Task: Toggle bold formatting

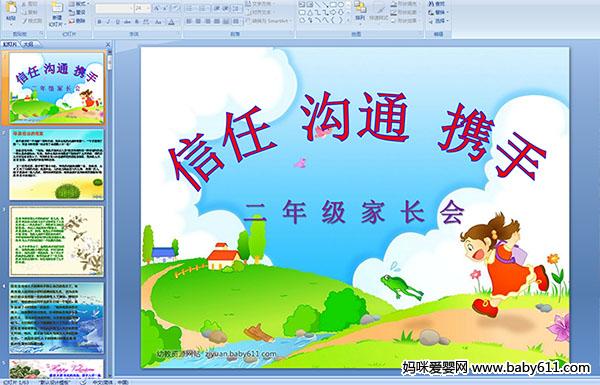Action: [x=99, y=22]
